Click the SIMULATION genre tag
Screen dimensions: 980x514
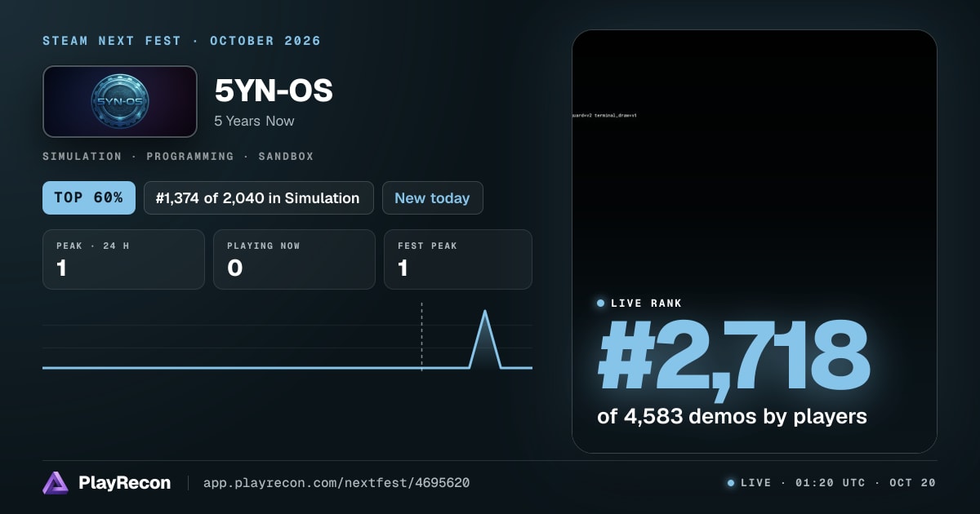[x=82, y=156]
